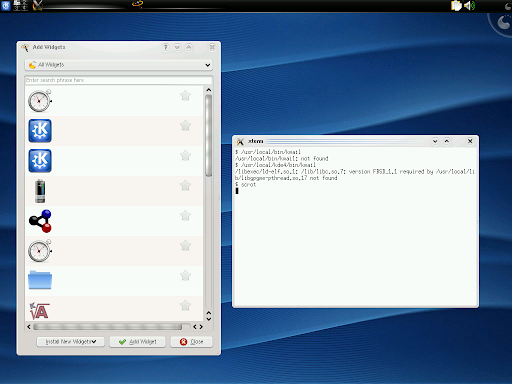Image resolution: width=512 pixels, height=384 pixels.
Task: Favorite the battery widget star
Action: (x=185, y=185)
